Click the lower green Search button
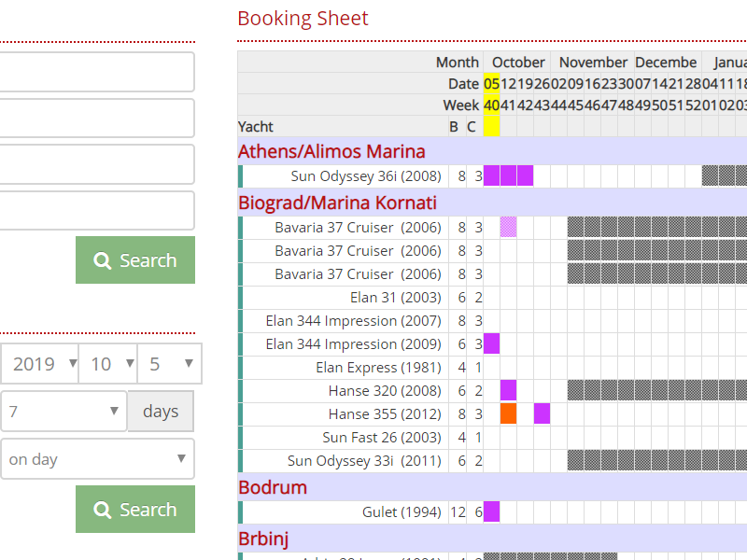Image resolution: width=747 pixels, height=560 pixels. pos(135,510)
